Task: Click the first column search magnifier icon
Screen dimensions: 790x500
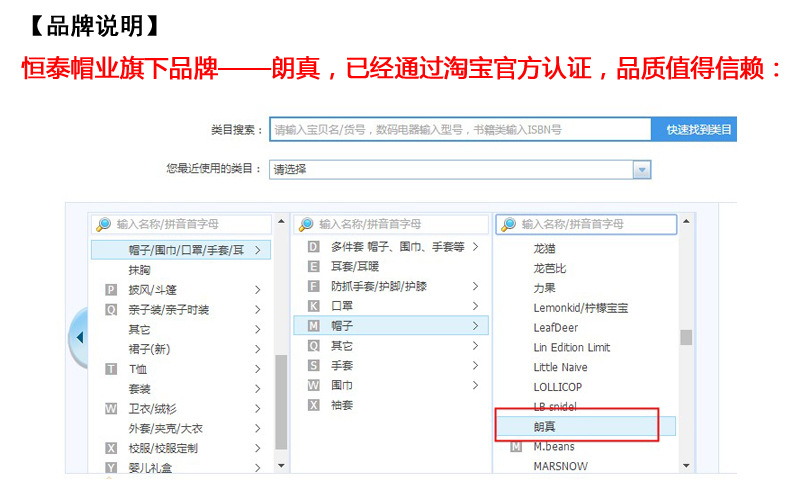Action: coord(104,224)
